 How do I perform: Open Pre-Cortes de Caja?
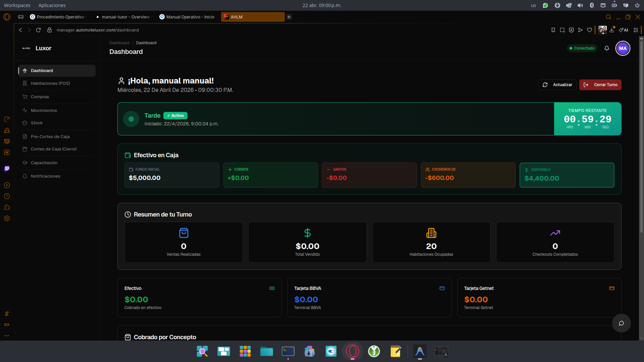(57, 137)
